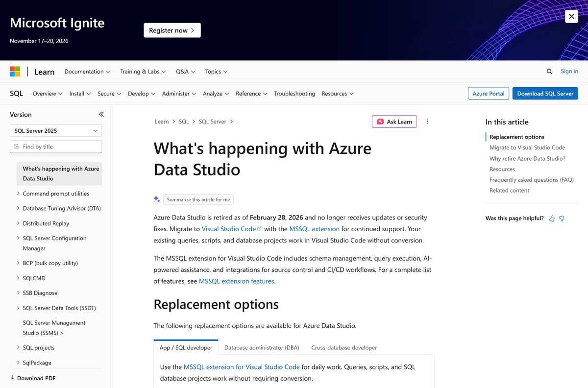Open the Develop menu
Viewport: 588px width, 388px height.
pyautogui.click(x=142, y=94)
